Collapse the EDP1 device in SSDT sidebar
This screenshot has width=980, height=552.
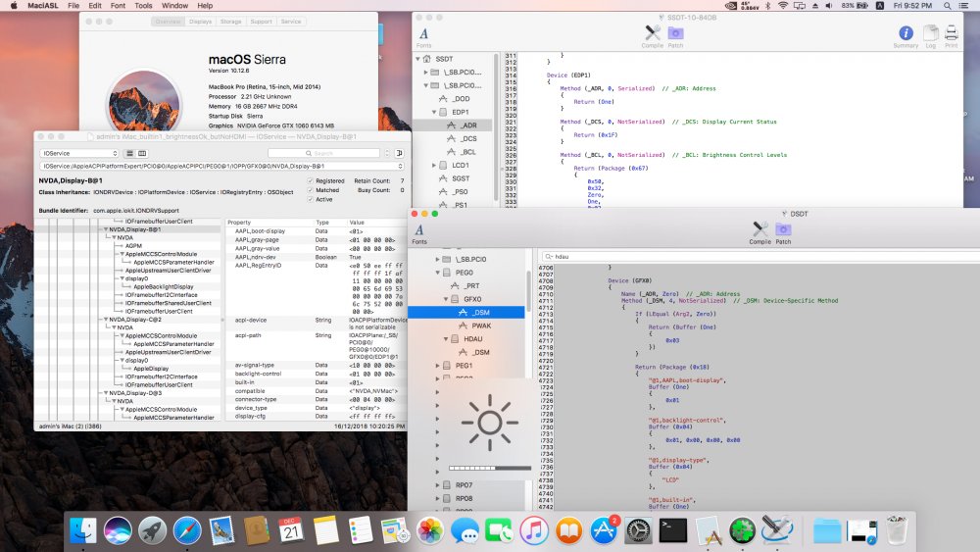click(434, 112)
